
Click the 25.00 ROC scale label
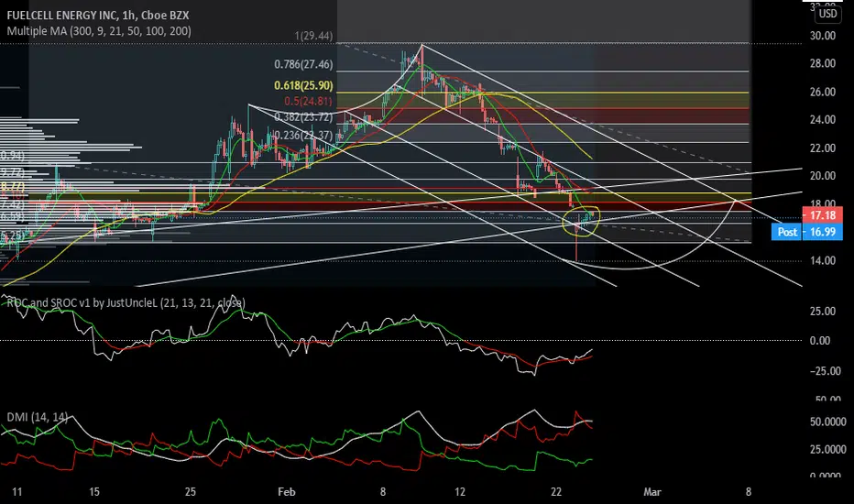[x=823, y=312]
